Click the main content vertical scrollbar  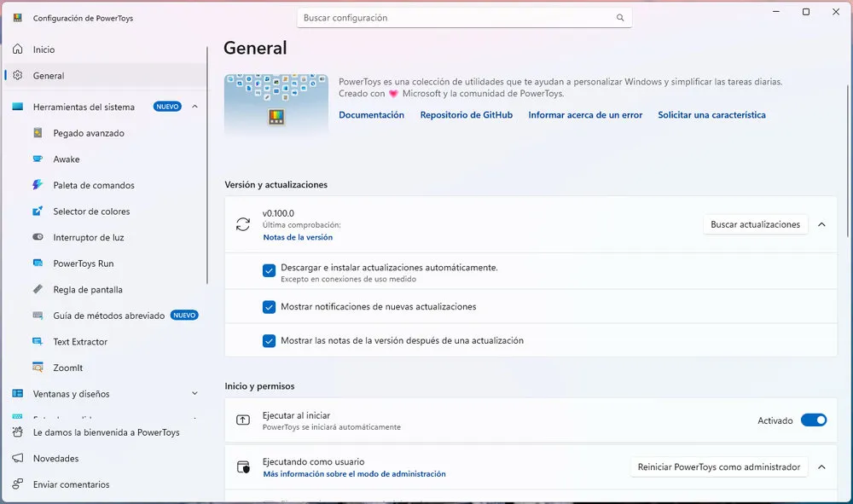coord(848,160)
